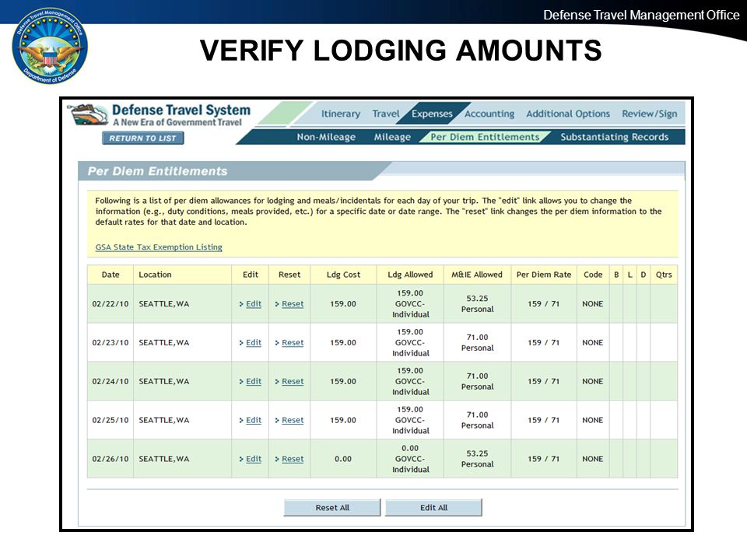Reset the 02/23/10 per diem entry
747x560 pixels.
point(293,342)
